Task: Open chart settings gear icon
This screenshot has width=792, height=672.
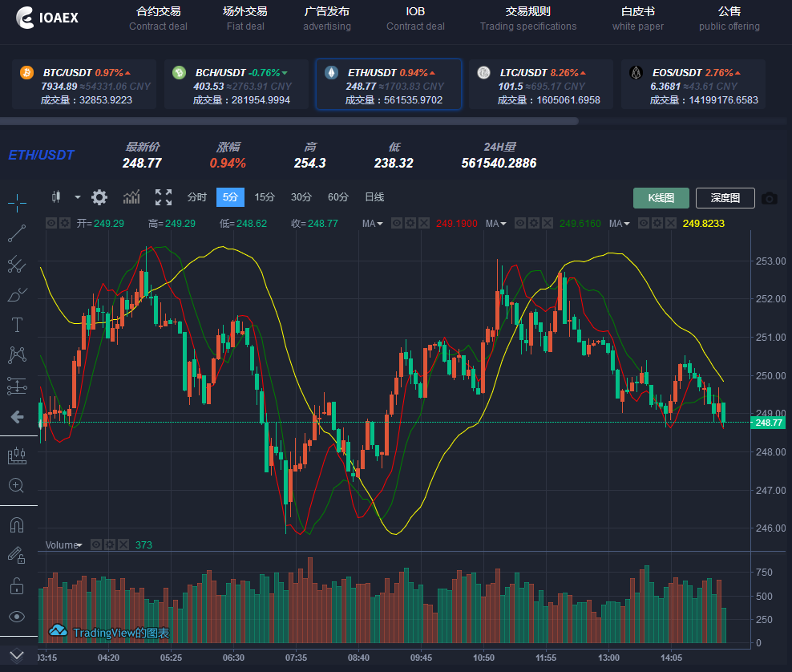Action: tap(99, 197)
